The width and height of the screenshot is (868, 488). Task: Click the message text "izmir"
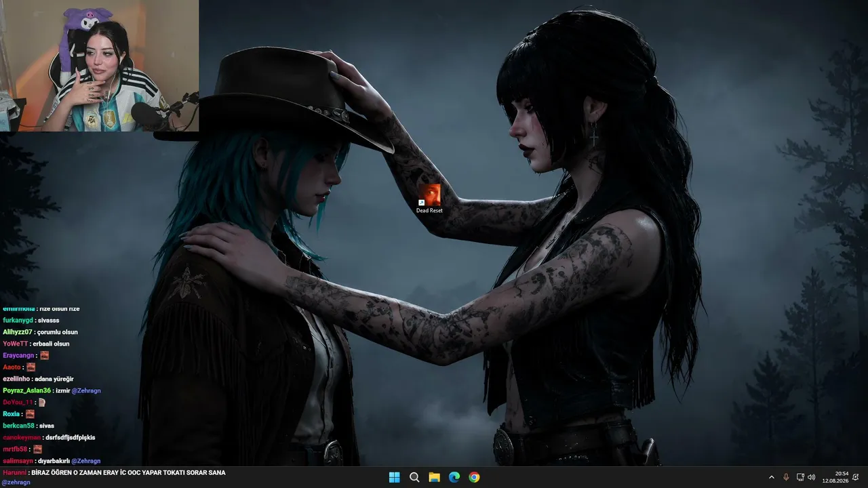click(x=63, y=390)
